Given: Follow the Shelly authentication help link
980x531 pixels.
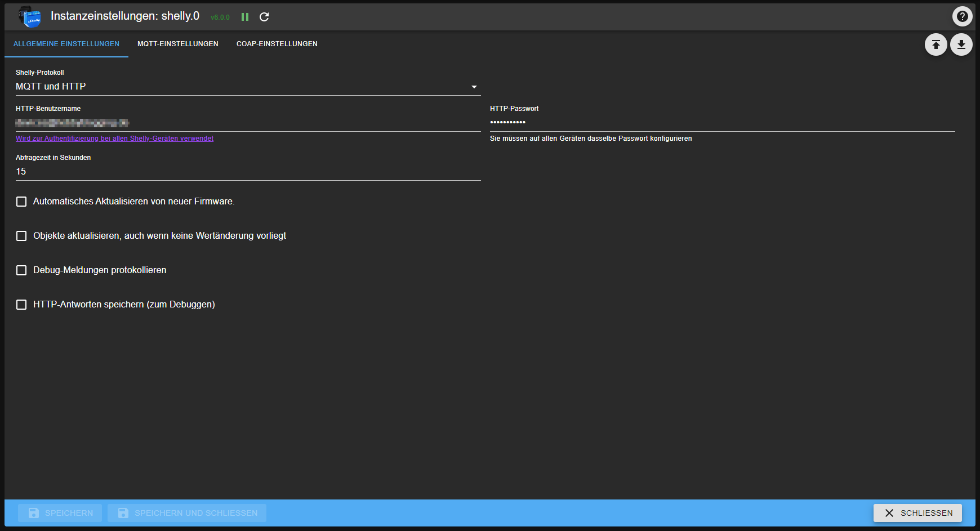Looking at the screenshot, I should pos(114,139).
